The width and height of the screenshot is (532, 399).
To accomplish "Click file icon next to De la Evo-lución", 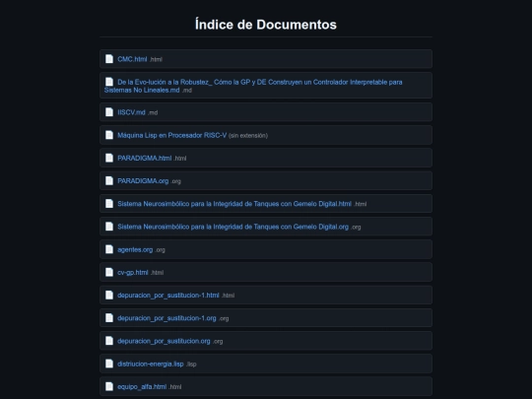I will click(x=109, y=82).
